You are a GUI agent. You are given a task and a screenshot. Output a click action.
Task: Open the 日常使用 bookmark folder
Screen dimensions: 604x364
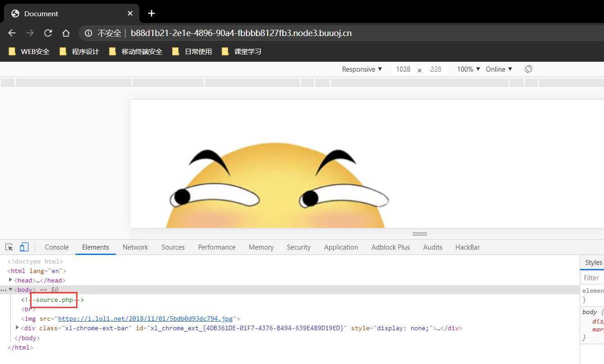point(192,51)
